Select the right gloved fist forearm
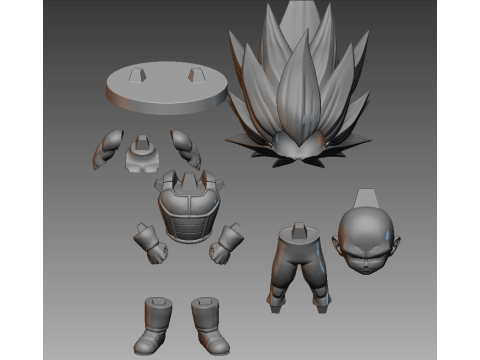Viewport: 480px width, 360px height. (226, 244)
